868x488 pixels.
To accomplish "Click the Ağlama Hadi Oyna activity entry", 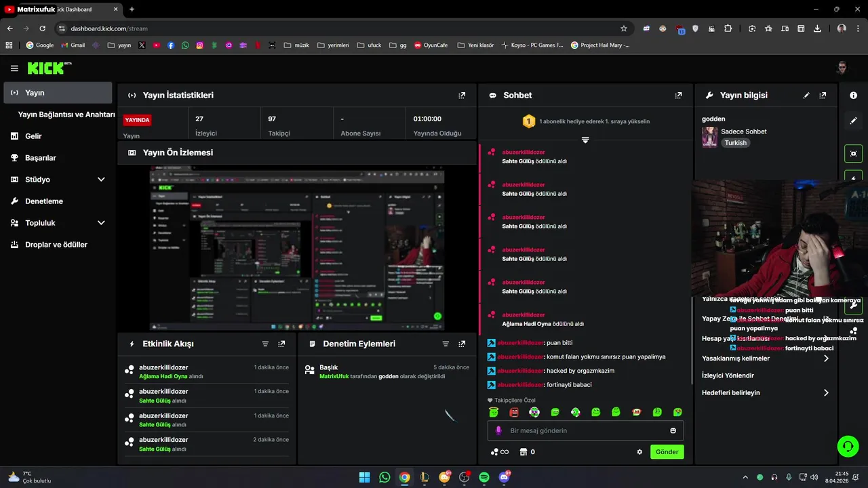I will [207, 371].
